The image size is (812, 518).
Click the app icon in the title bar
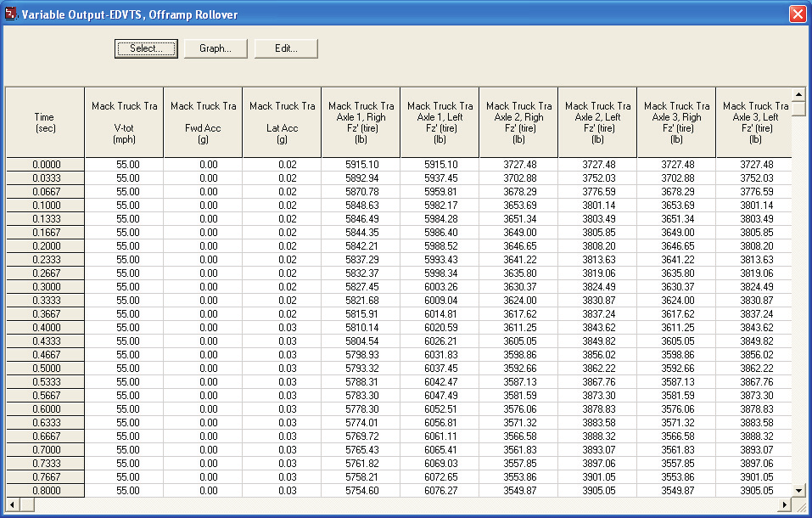[10, 14]
